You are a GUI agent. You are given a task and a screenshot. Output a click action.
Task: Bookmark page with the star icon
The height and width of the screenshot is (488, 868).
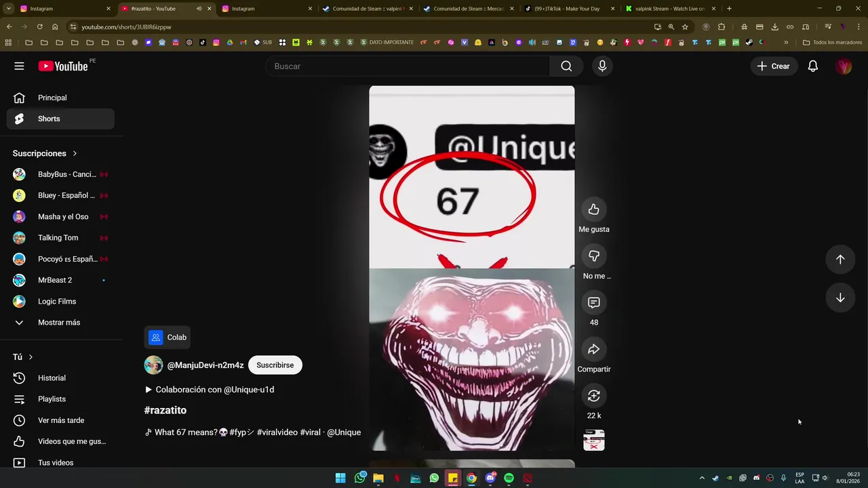coord(685,27)
